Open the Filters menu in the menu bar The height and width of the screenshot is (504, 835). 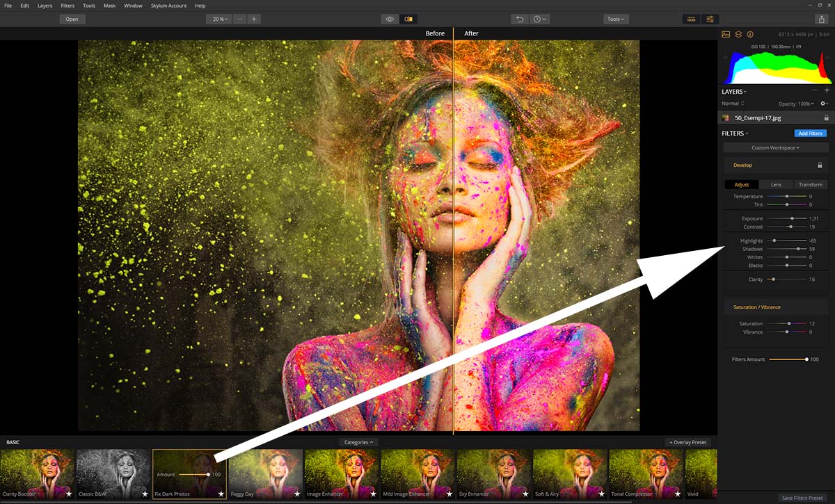point(67,6)
